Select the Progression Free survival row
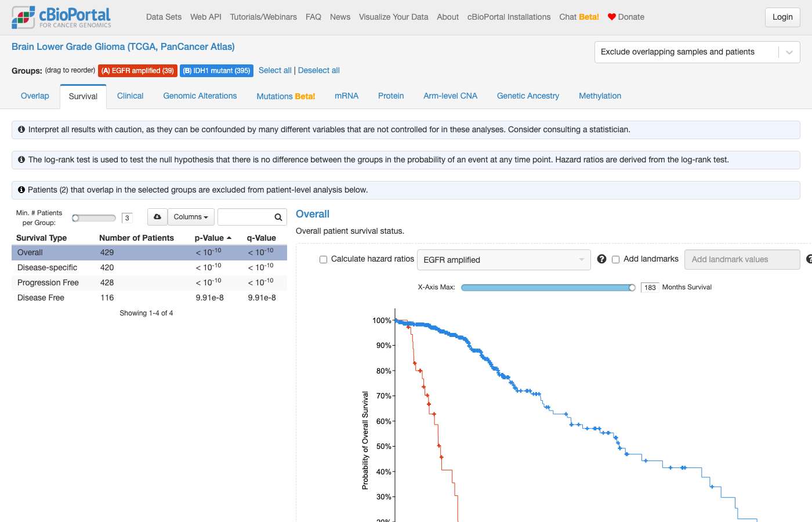812x522 pixels. (149, 282)
